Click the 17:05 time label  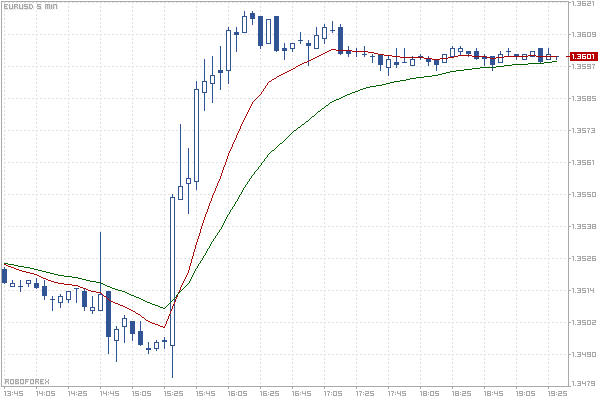point(333,393)
